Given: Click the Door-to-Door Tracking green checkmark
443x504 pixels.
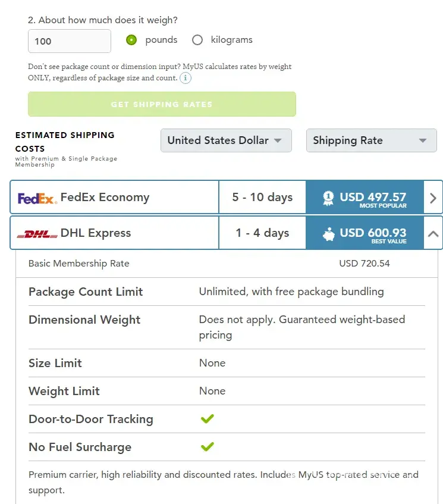Looking at the screenshot, I should click(207, 419).
